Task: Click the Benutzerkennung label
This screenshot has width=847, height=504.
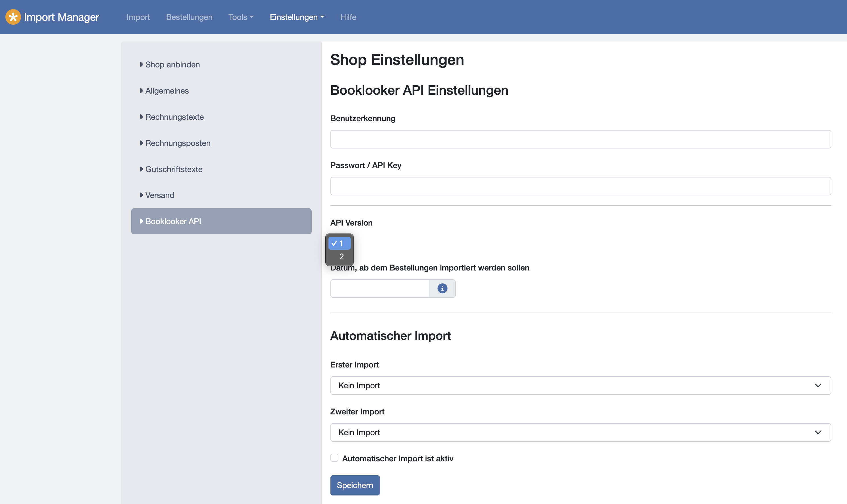Action: [x=363, y=118]
